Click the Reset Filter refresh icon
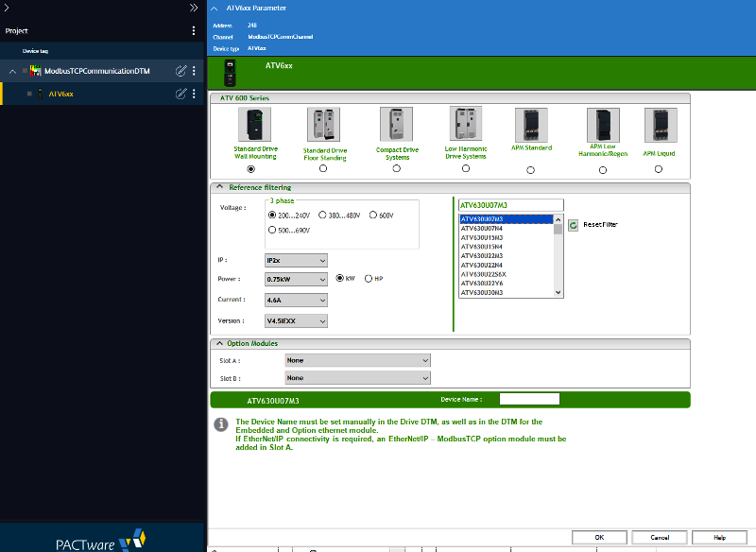 point(573,225)
